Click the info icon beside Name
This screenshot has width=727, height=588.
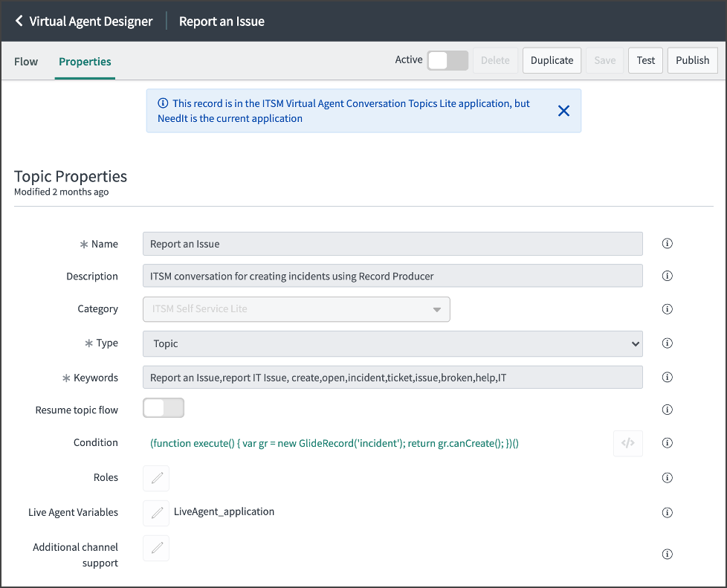point(667,243)
